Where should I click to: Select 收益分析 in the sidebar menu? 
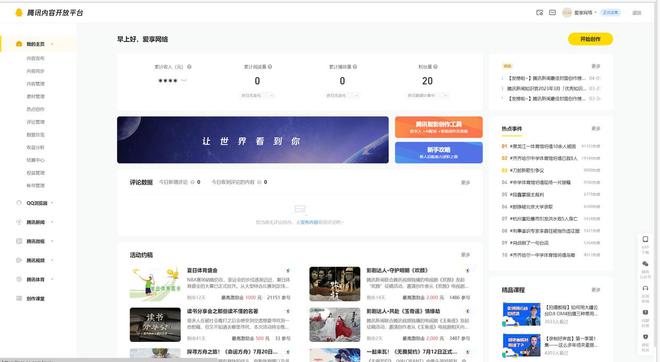(x=35, y=147)
